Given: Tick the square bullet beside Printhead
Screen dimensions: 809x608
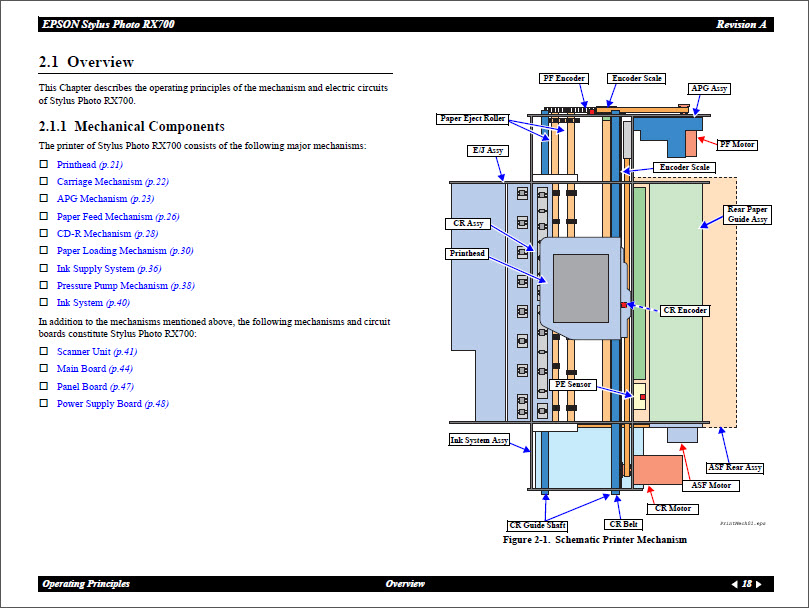Looking at the screenshot, I should 44,164.
